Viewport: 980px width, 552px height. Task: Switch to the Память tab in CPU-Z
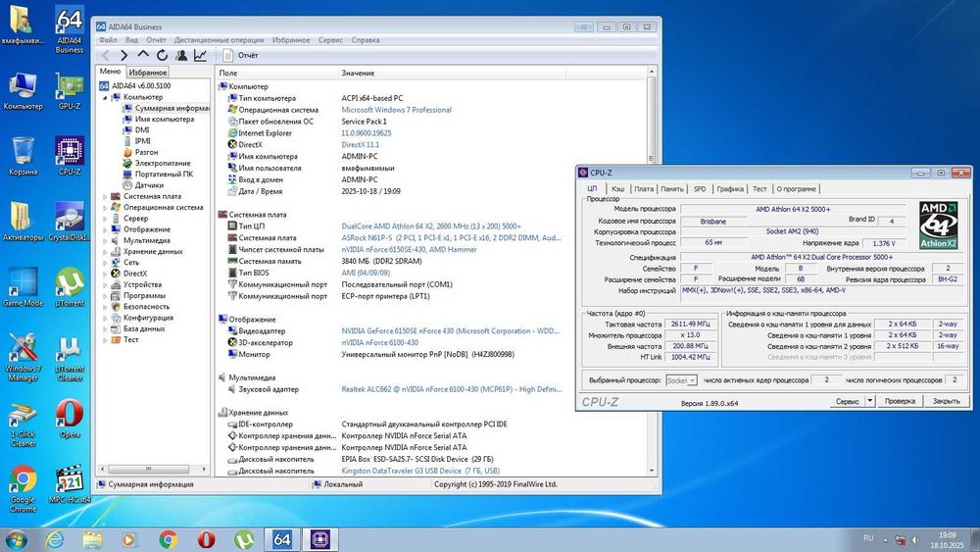point(672,189)
